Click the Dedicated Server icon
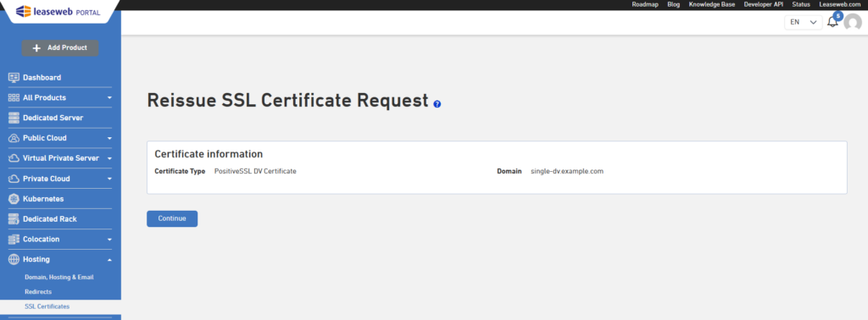 [14, 118]
